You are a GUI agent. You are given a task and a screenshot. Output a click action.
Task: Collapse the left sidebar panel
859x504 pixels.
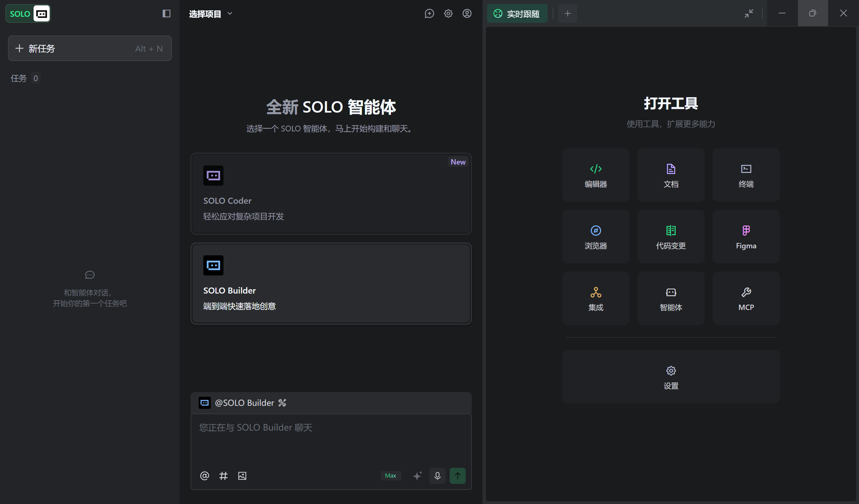166,14
